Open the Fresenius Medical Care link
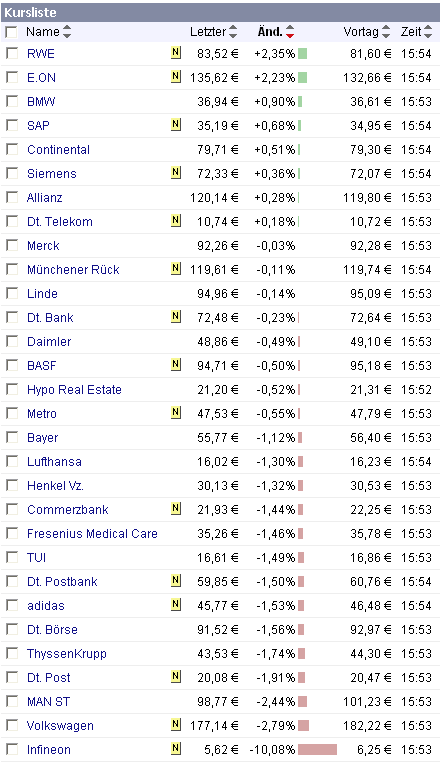440x765 pixels. 92,533
